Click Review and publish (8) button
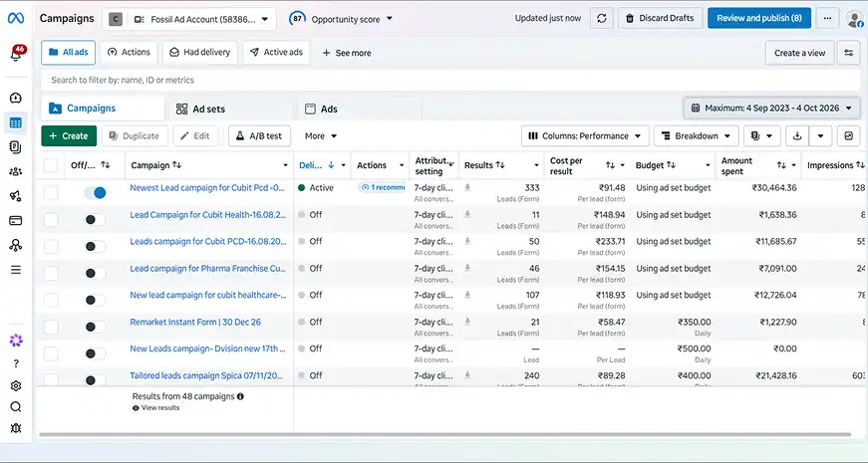Viewport: 868px width, 463px height. click(x=759, y=18)
